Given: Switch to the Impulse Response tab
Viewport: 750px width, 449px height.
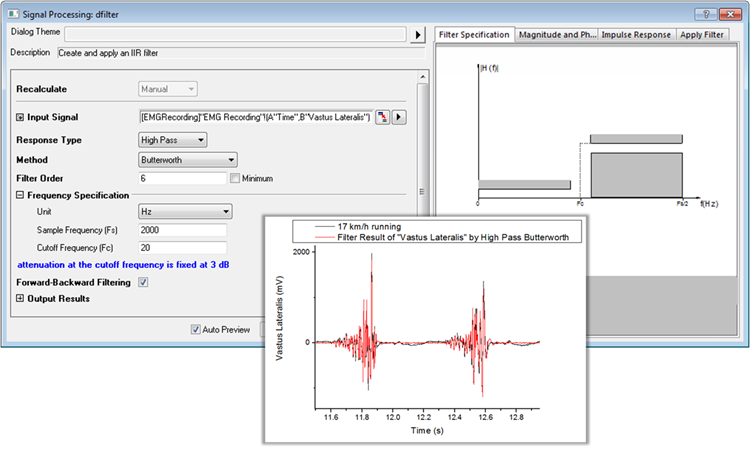Looking at the screenshot, I should coord(636,34).
